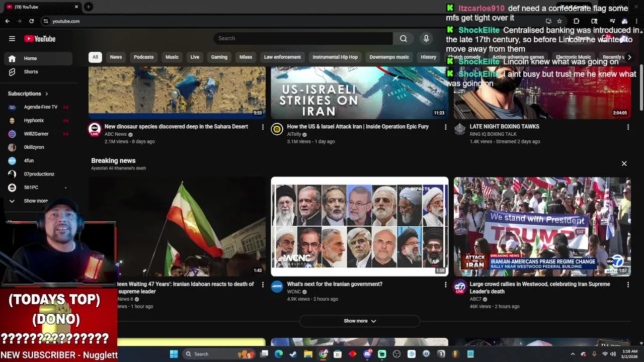Click the RING IQ BOXING TALK channel name

tap(493, 134)
